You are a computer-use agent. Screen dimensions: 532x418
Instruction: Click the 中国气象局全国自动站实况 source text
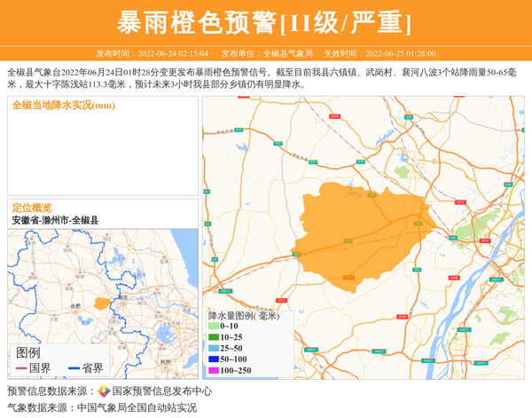[x=137, y=408]
